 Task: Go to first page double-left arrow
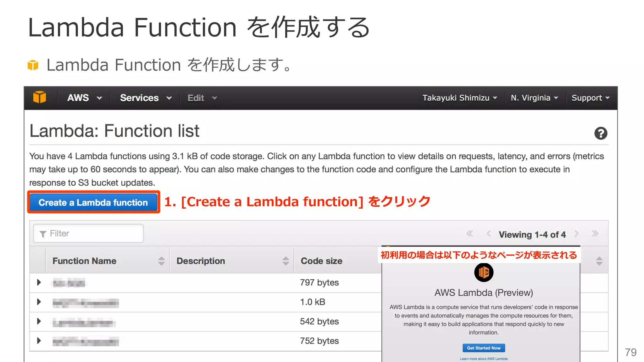point(469,233)
